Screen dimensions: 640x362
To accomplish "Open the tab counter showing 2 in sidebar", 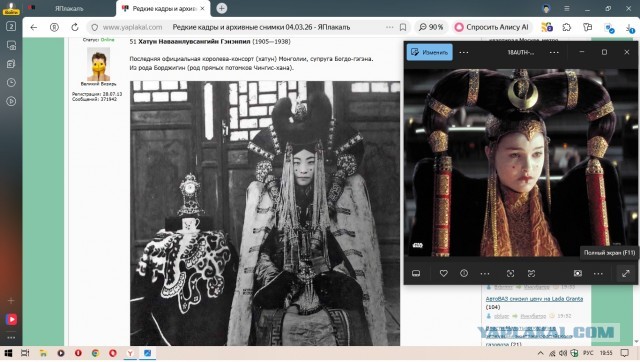I will (11, 27).
